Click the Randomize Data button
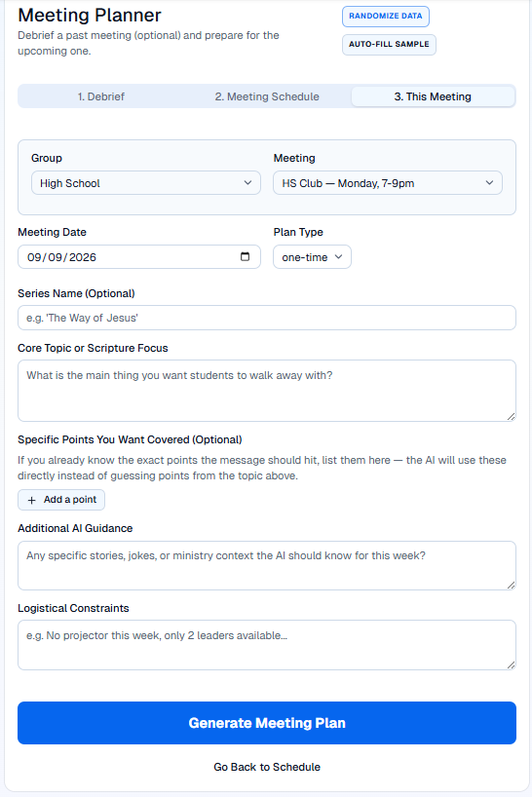The image size is (532, 797). click(386, 17)
